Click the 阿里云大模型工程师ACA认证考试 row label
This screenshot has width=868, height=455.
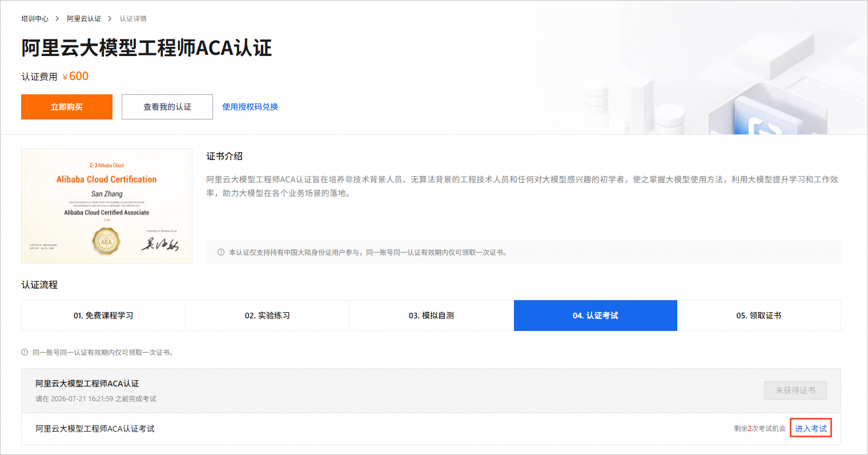point(95,429)
